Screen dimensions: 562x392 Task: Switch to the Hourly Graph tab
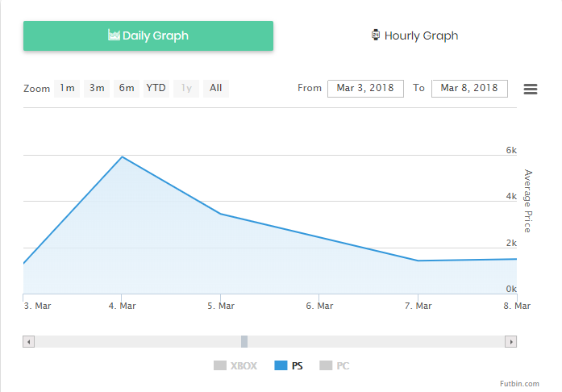click(x=414, y=35)
